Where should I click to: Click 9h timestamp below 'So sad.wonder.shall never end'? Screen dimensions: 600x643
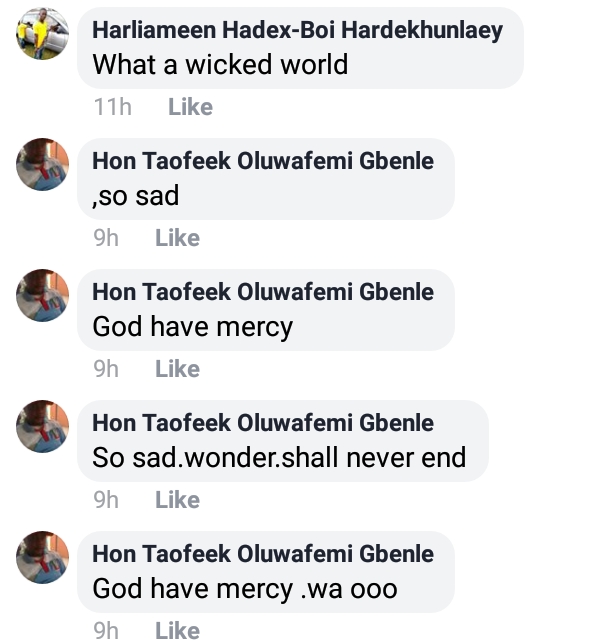[x=106, y=500]
